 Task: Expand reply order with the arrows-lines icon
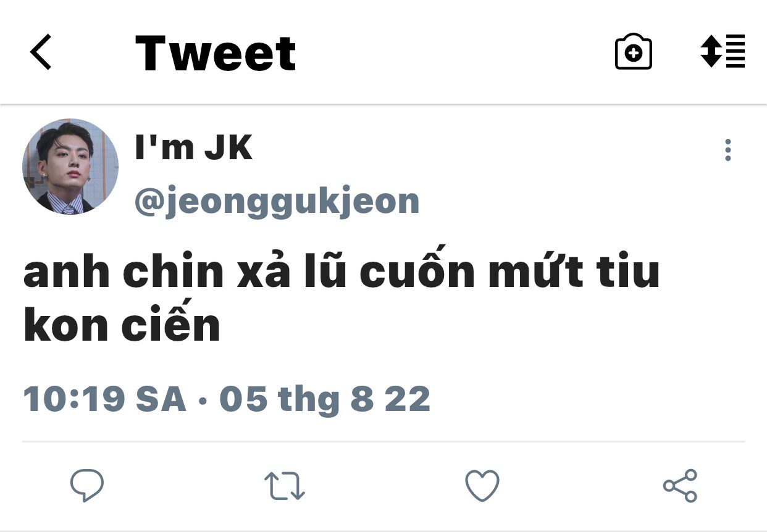723,51
